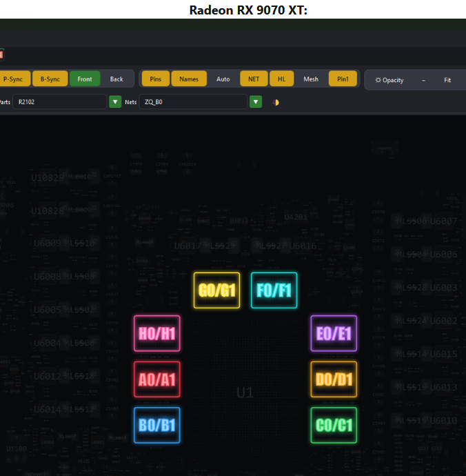Toggle the B-Sync button
This screenshot has height=476, width=466.
click(x=50, y=79)
